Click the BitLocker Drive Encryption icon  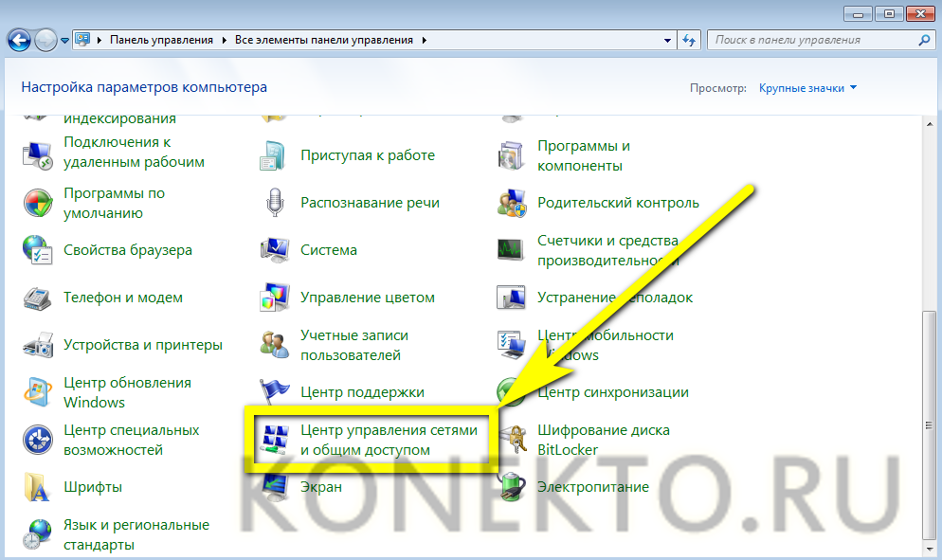[512, 440]
